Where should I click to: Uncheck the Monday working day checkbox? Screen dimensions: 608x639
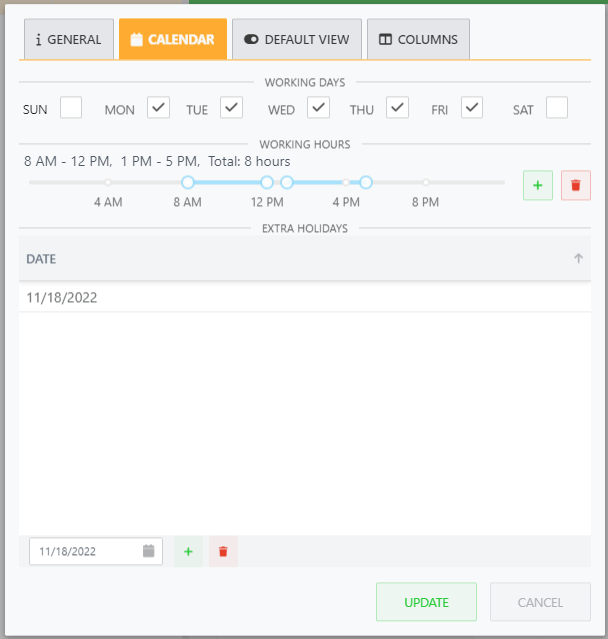[x=158, y=108]
